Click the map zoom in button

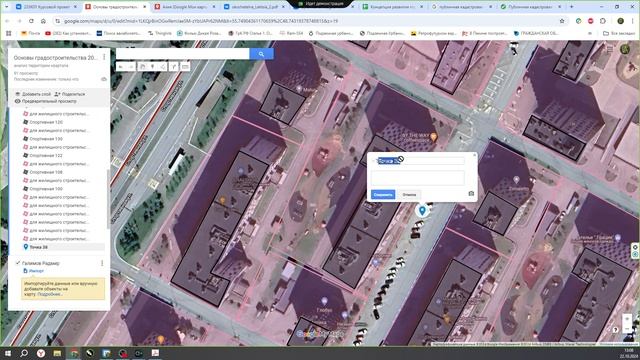[627, 319]
